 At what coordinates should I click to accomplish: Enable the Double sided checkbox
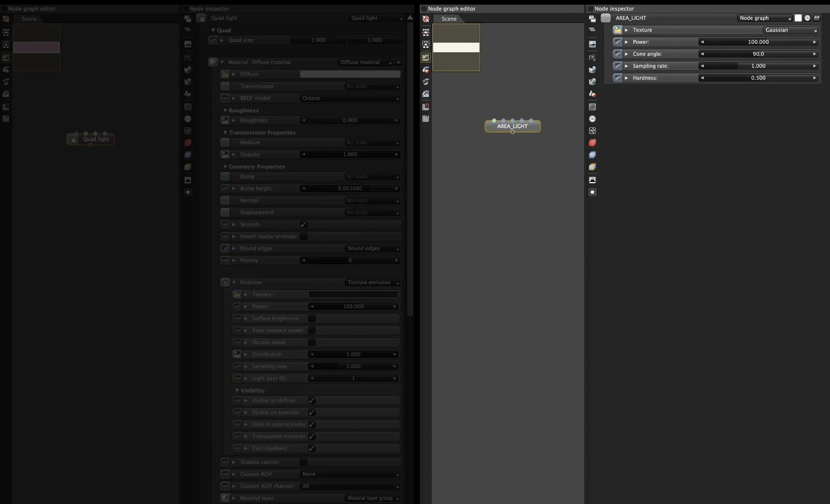312,342
